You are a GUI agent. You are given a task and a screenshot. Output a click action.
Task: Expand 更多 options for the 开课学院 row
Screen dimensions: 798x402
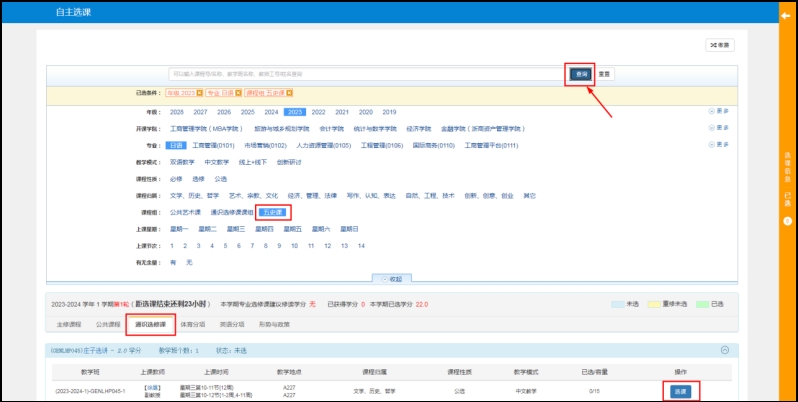[718, 128]
